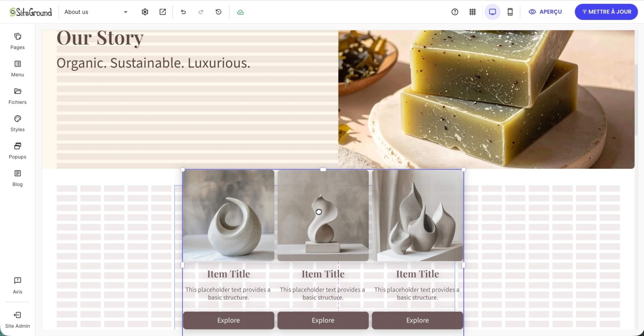Open the Menu panel in sidebar
This screenshot has height=336, width=644.
pyautogui.click(x=18, y=69)
